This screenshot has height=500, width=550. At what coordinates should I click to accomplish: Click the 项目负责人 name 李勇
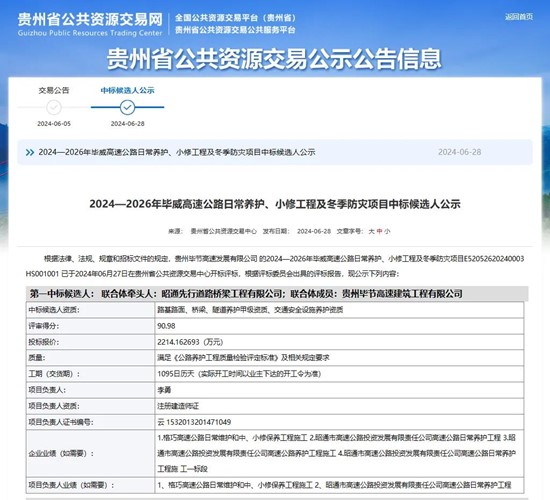tap(164, 390)
